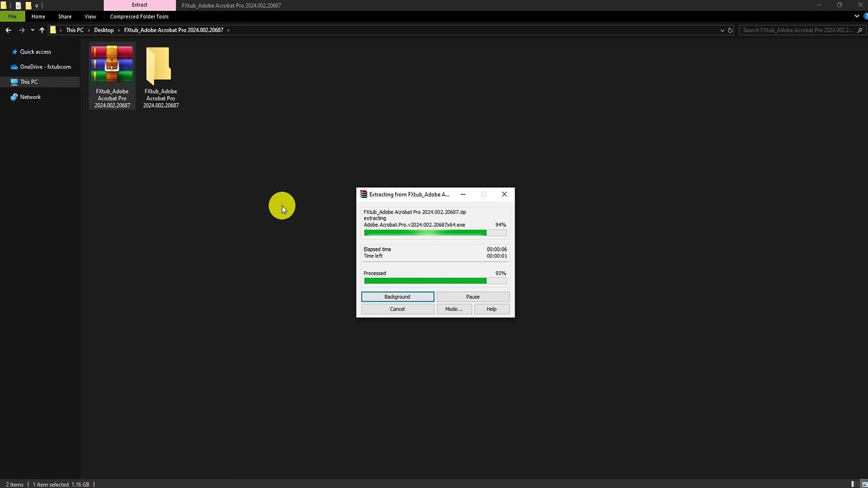
Task: Click the search magnifier icon
Action: [861, 30]
